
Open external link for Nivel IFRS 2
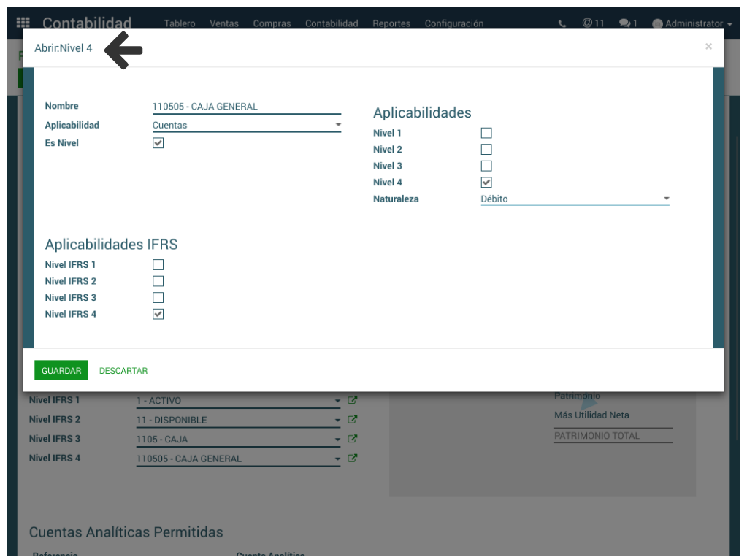(352, 420)
